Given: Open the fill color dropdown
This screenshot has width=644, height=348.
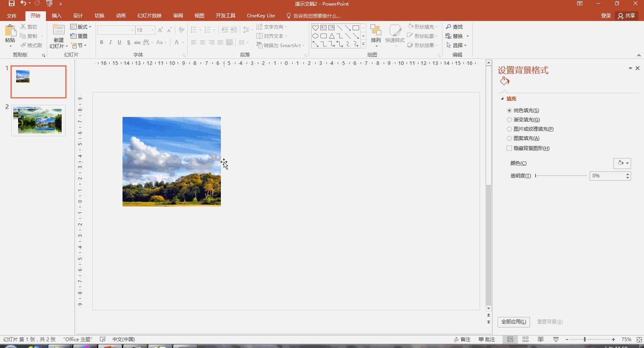Looking at the screenshot, I should click(622, 163).
